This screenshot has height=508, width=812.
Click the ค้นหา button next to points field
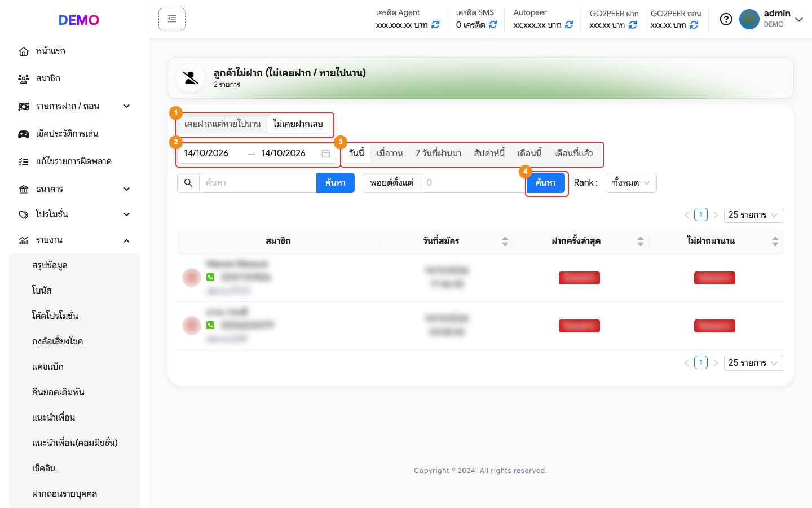tap(546, 183)
